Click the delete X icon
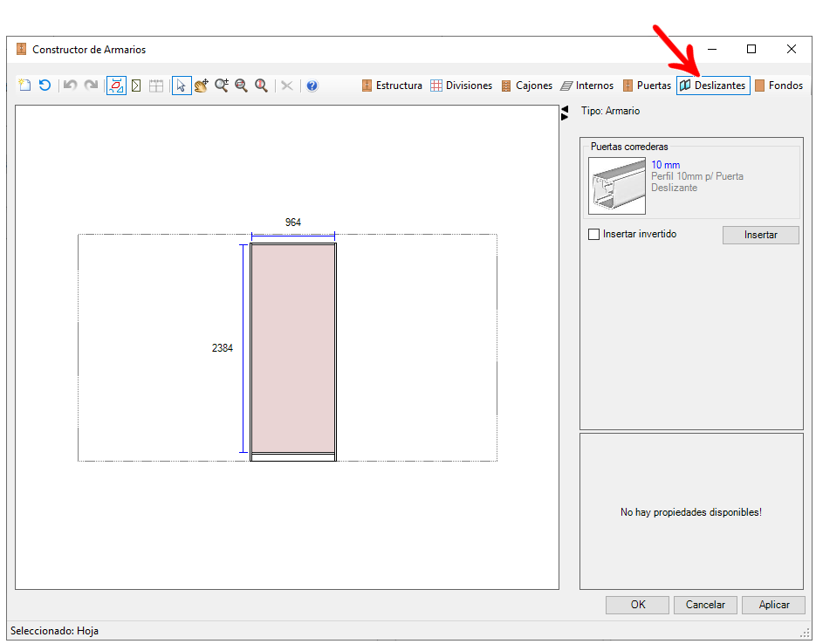This screenshot has width=816, height=644. (x=287, y=86)
